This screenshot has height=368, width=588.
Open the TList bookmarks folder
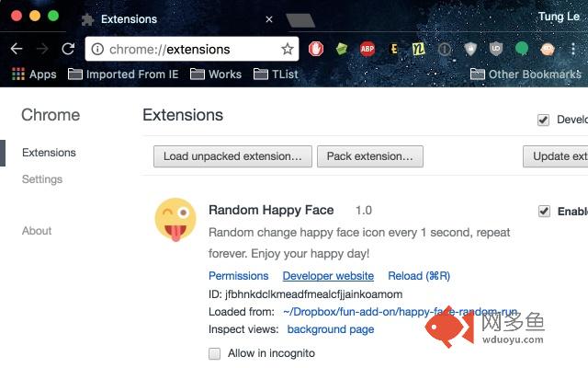point(276,74)
